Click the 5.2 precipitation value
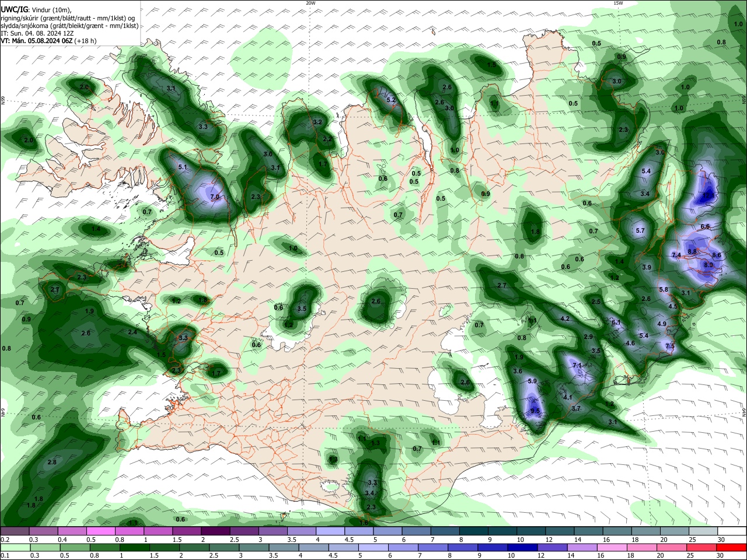Viewport: 747px width, 560px height. [x=391, y=100]
